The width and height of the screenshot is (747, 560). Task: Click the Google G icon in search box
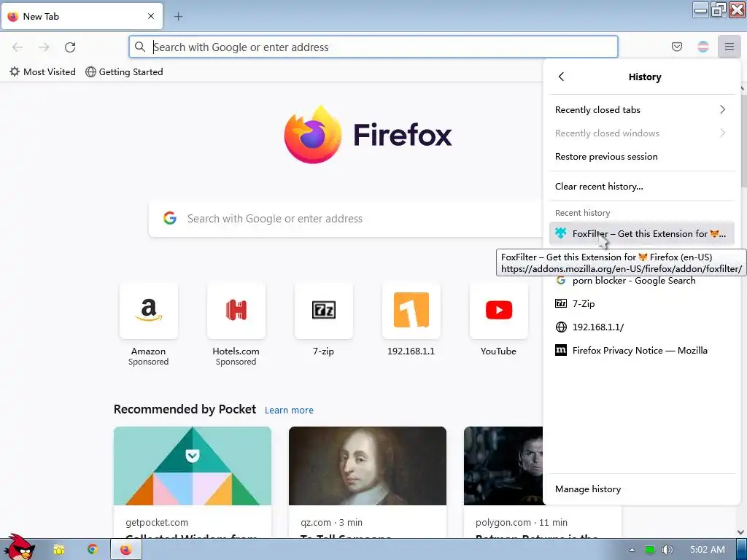[169, 219]
